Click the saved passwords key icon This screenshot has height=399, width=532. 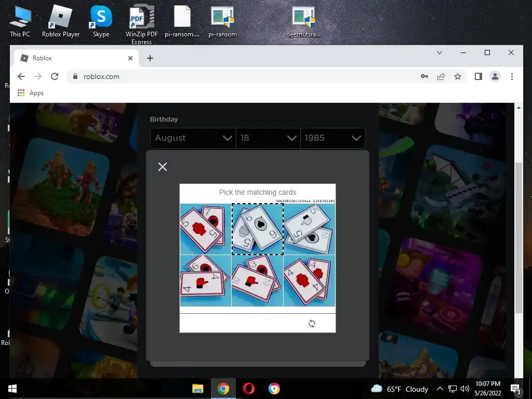424,76
